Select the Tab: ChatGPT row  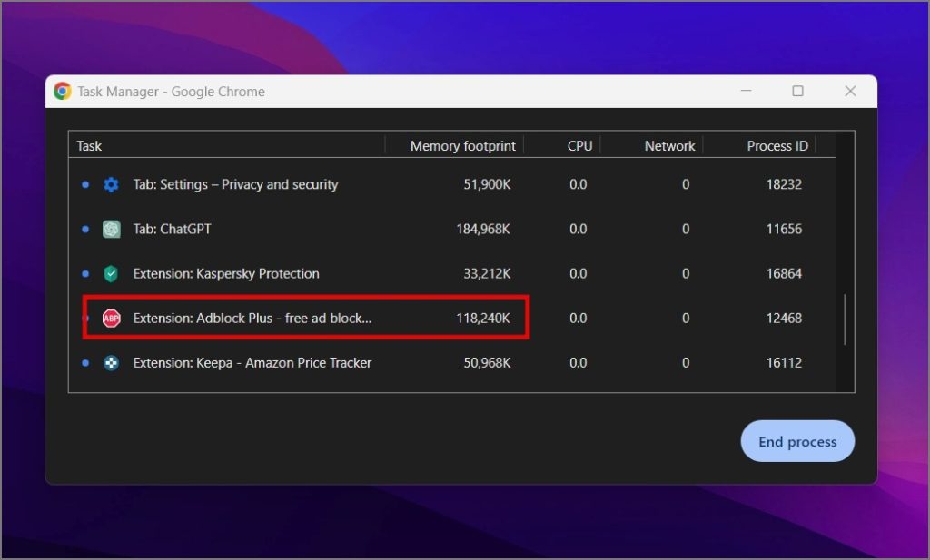452,229
